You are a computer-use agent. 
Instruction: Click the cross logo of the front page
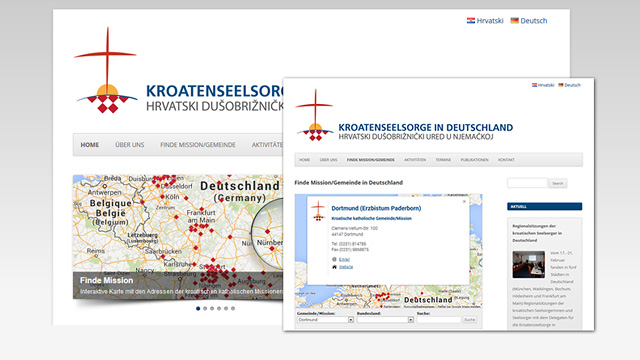click(315, 115)
